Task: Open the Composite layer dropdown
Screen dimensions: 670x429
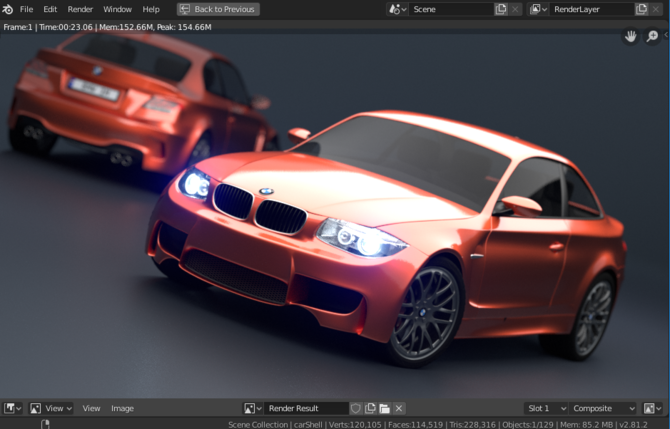Action: point(603,408)
